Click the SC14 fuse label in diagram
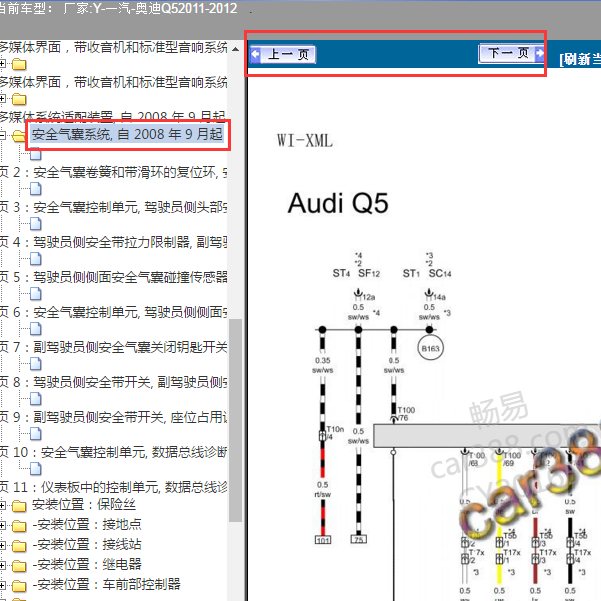 pos(440,274)
